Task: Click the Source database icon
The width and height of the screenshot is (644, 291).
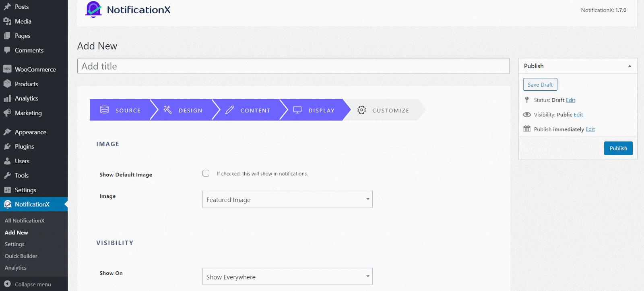Action: tap(105, 110)
